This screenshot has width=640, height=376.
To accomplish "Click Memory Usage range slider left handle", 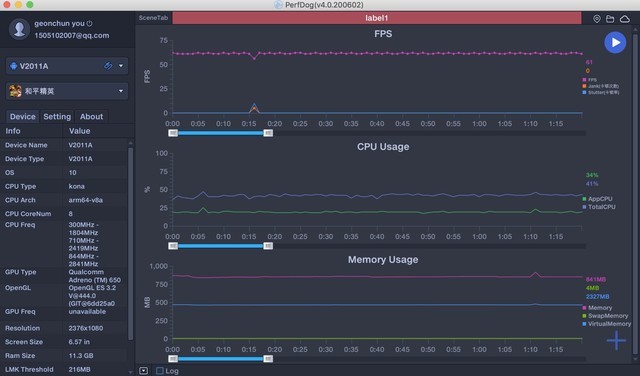I will [x=173, y=359].
